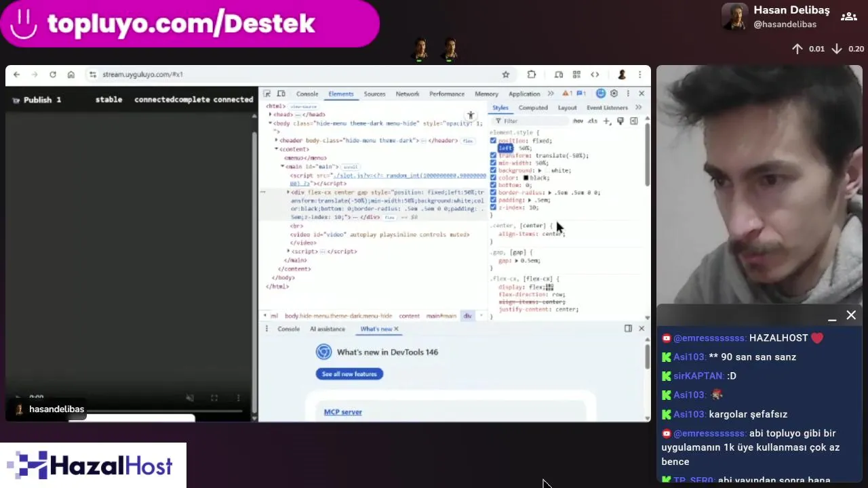Click the browser address bar URL
Viewport: 868px width, 488px height.
pos(142,75)
